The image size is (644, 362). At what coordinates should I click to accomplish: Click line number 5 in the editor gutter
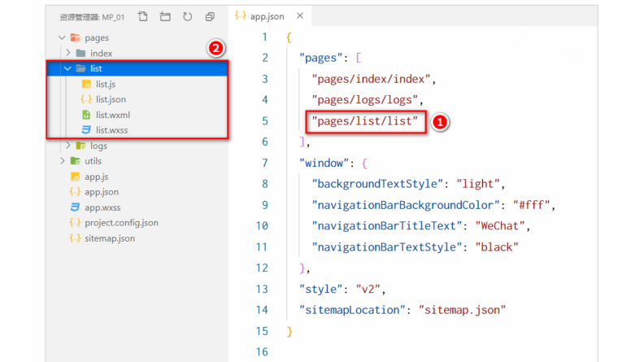coord(264,121)
